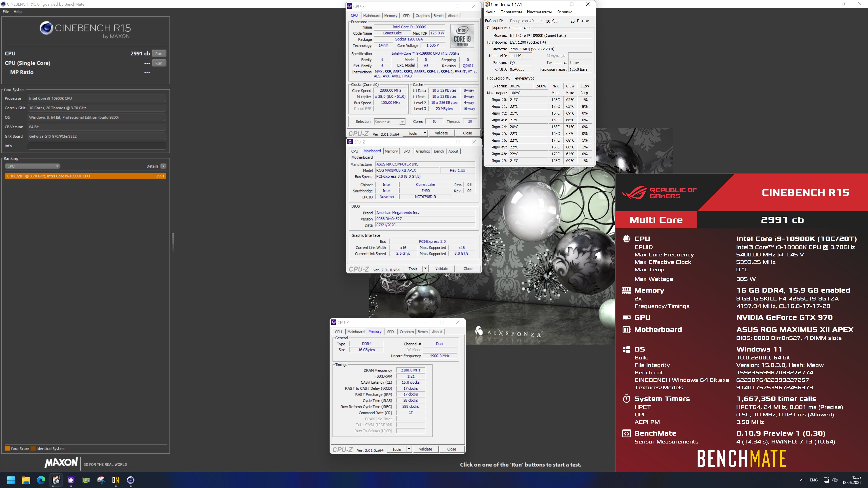Click the CPU chip icon in BenchMate panel
Screen dimensions: 868x488
point(626,239)
